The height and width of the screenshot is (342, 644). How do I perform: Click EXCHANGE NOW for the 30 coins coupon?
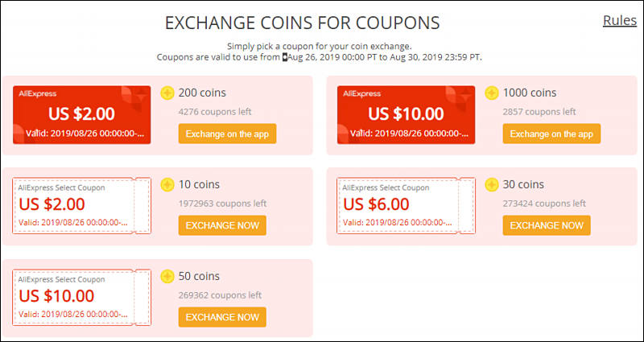pos(547,225)
